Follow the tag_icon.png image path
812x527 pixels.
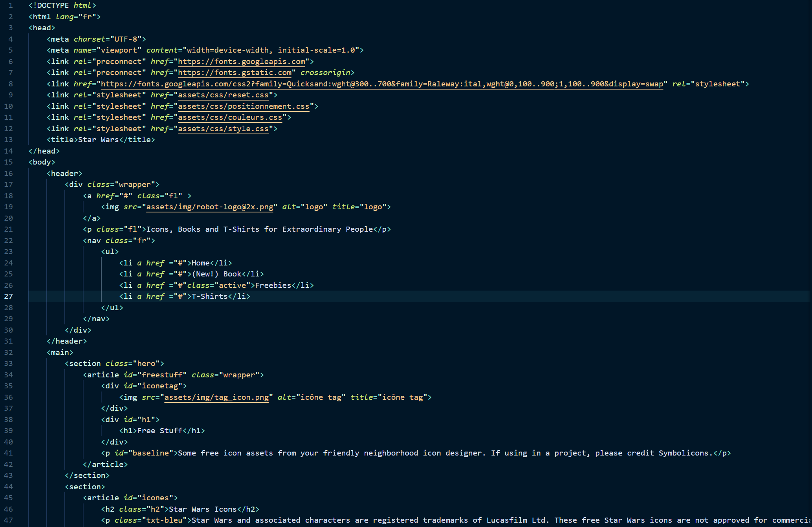216,397
